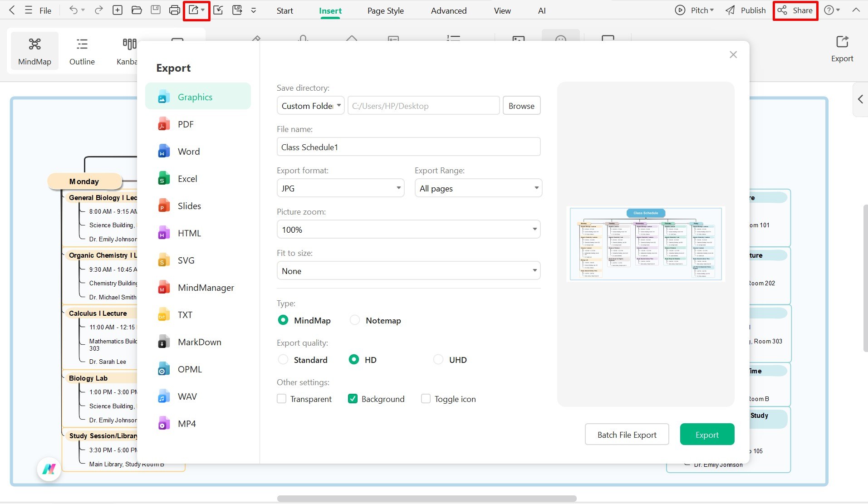Select Slides export type

198,206
